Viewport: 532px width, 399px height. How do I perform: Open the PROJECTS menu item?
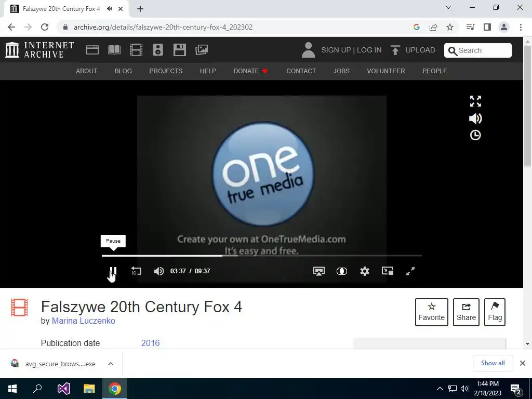tap(166, 71)
